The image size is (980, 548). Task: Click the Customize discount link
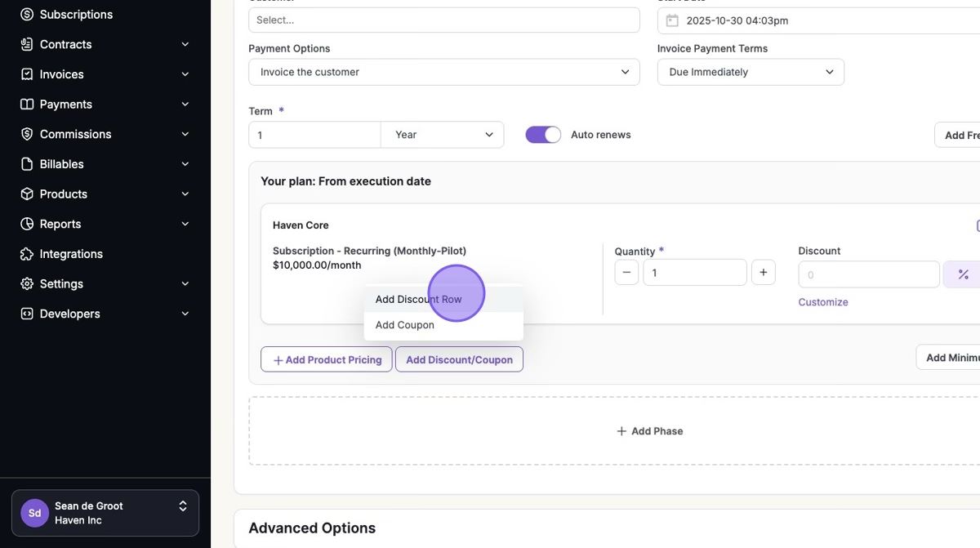coord(823,302)
